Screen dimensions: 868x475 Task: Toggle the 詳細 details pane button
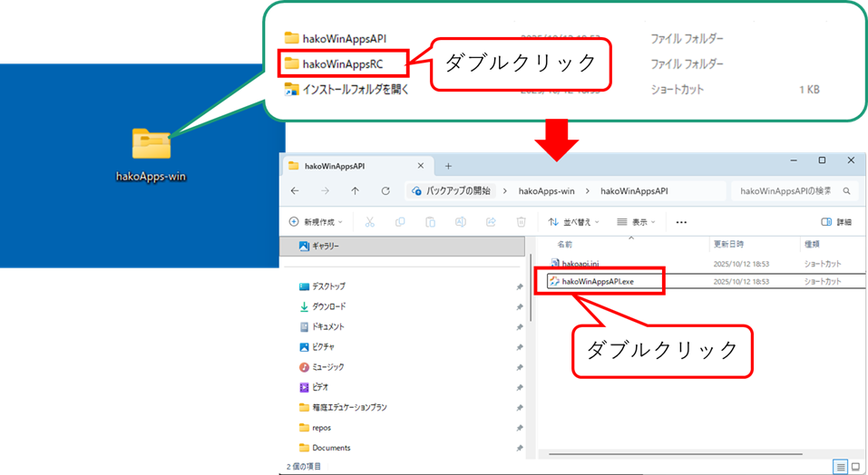click(836, 222)
